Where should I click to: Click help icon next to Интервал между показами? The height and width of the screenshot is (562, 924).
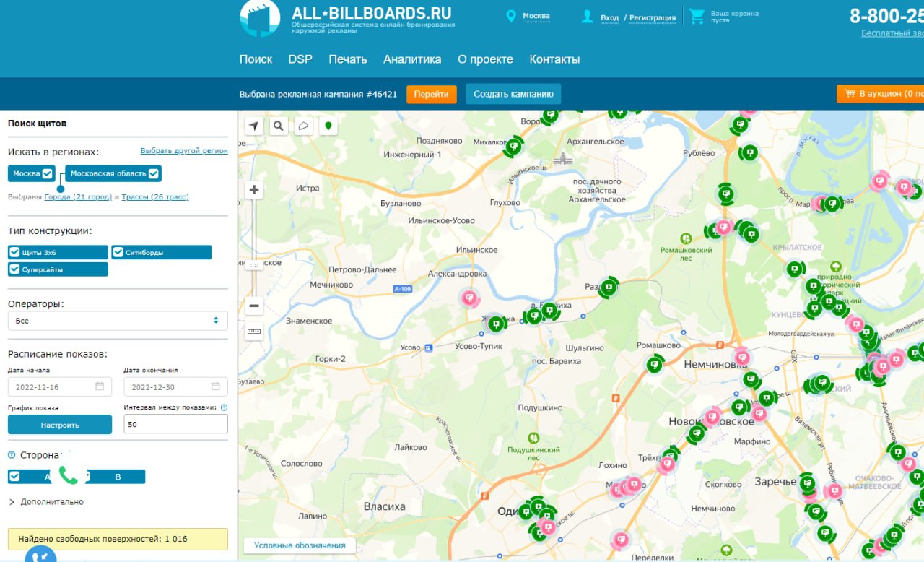224,407
